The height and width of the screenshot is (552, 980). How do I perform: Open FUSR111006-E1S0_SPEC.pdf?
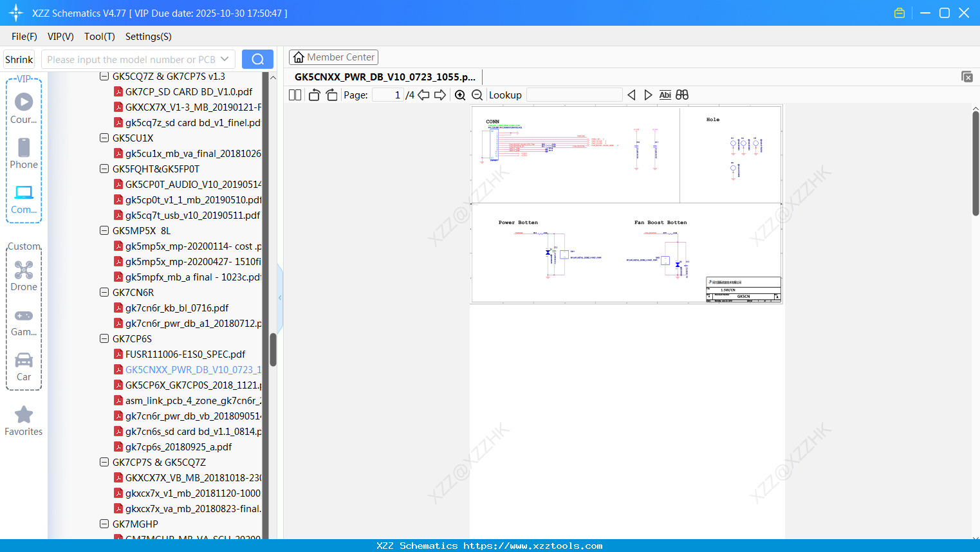[x=180, y=354]
